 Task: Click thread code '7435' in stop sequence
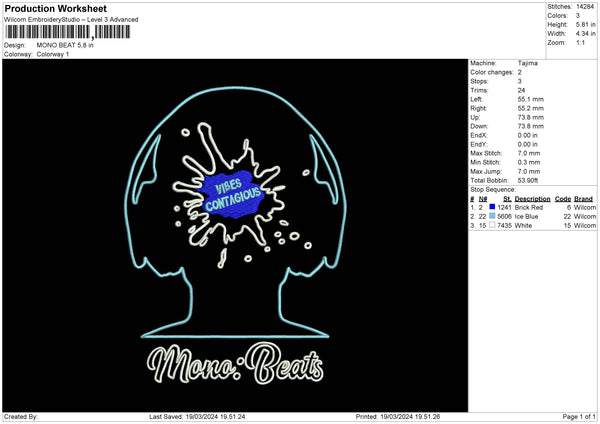[x=504, y=225]
